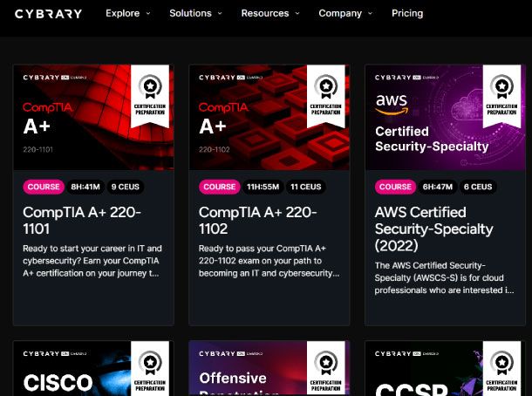The image size is (532, 396).
Task: Click the AWS logo on the AWS card
Action: 392,104
